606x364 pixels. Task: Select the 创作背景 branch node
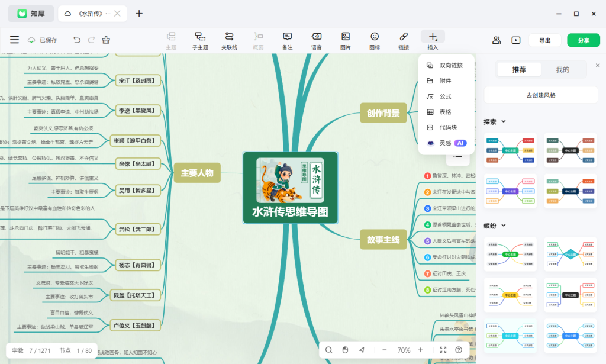383,113
